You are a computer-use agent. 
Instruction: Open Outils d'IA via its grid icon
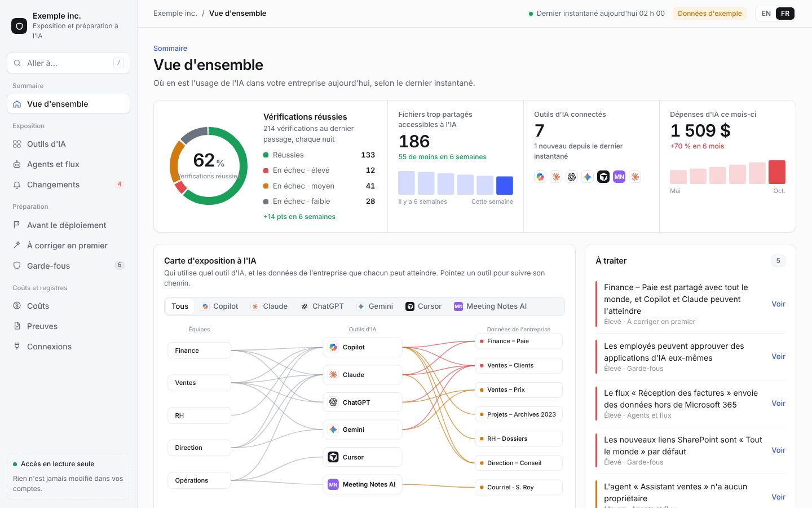pos(17,144)
